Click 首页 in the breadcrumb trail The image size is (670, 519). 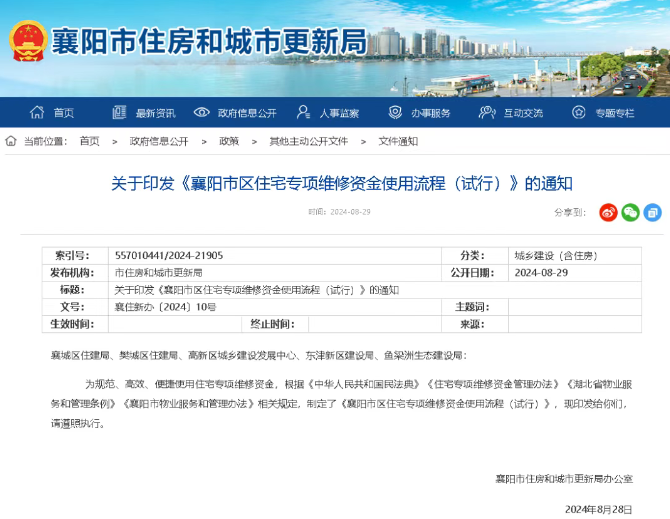pos(90,141)
